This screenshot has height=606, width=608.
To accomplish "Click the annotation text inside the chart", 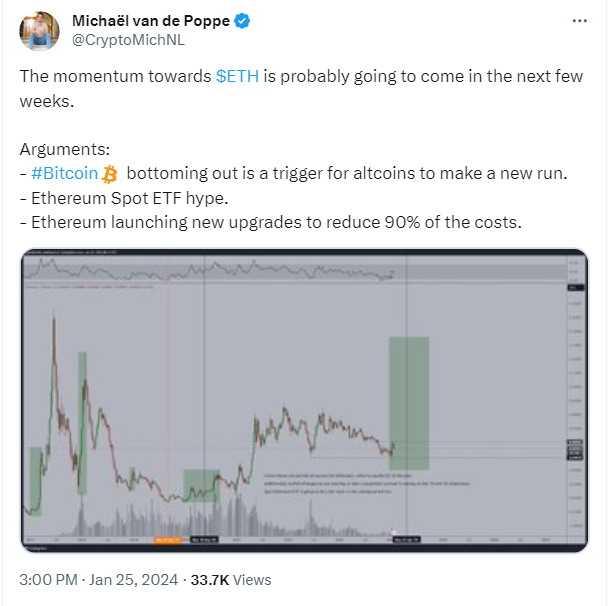I will coord(366,483).
